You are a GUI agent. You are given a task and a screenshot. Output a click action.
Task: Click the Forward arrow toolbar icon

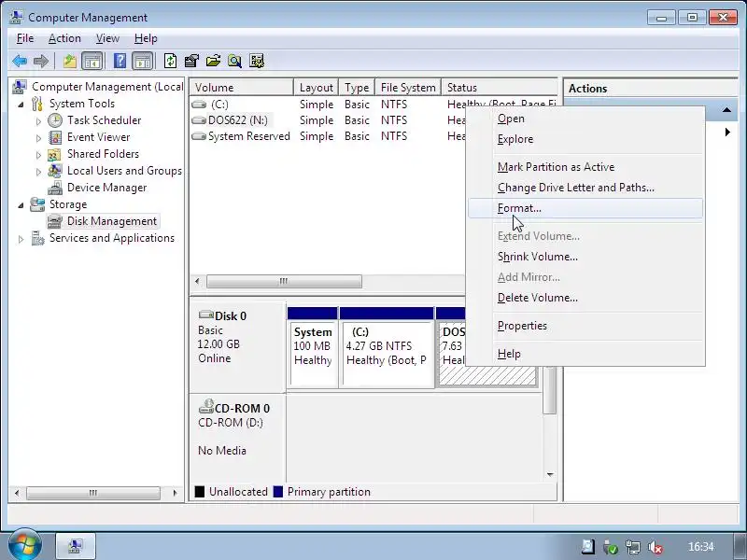coord(41,61)
